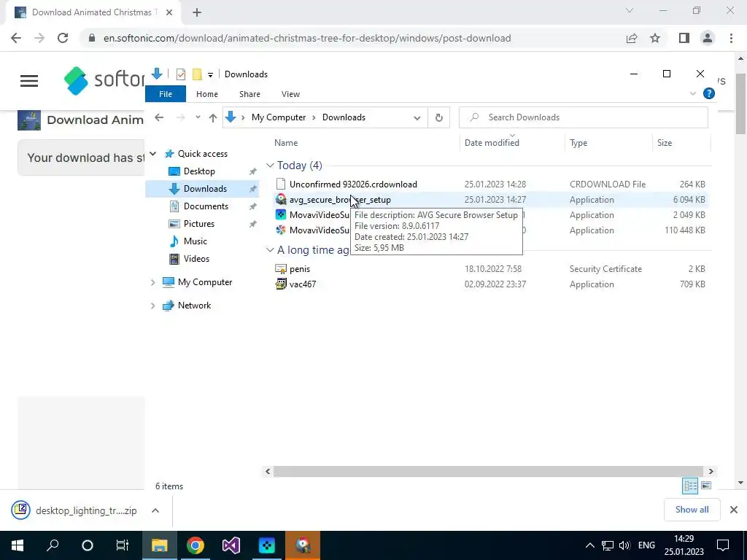Screen dimensions: 747x560
Task: Click Downloads in the address breadcrumb
Action: [x=344, y=117]
